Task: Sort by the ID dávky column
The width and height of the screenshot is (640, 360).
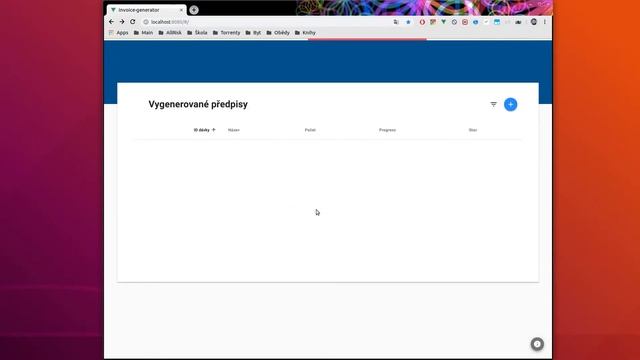Action: pyautogui.click(x=204, y=130)
